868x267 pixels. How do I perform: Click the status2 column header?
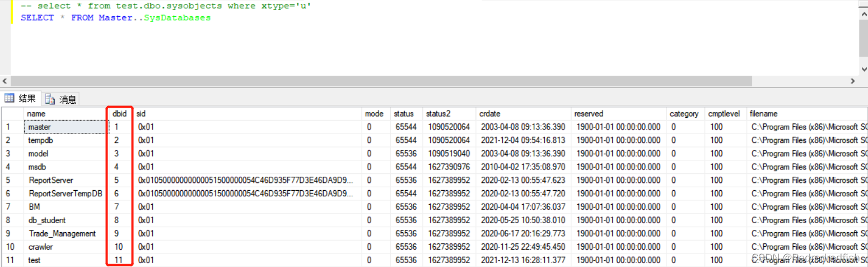pos(449,114)
